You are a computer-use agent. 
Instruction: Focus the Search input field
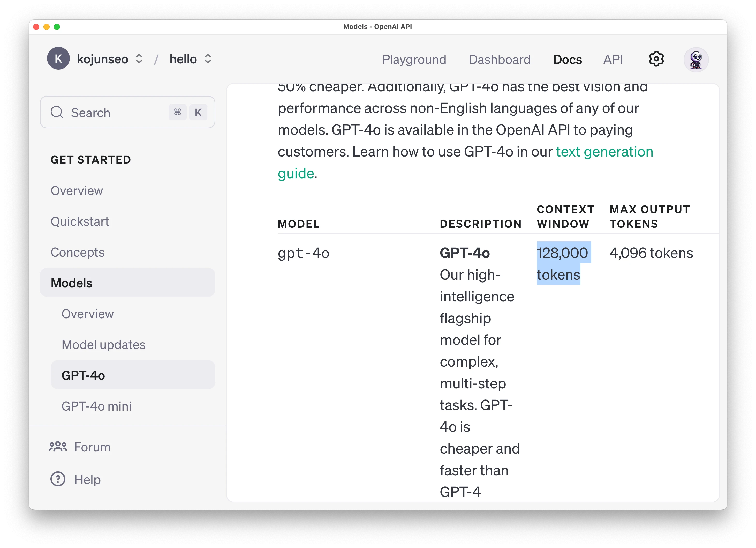[x=127, y=112]
